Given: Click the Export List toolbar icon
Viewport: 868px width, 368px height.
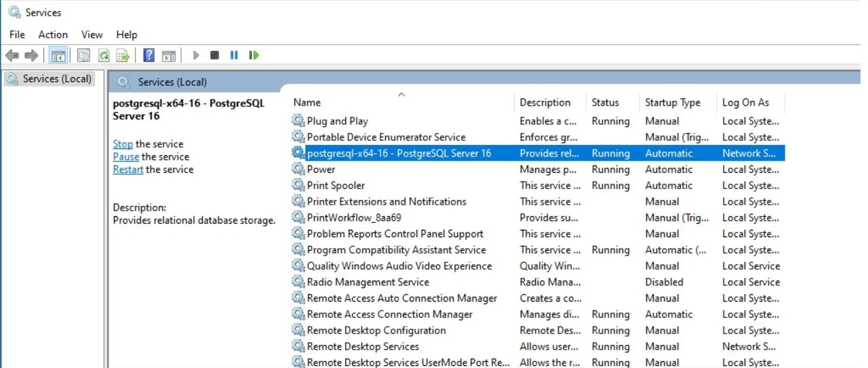Looking at the screenshot, I should pos(123,55).
